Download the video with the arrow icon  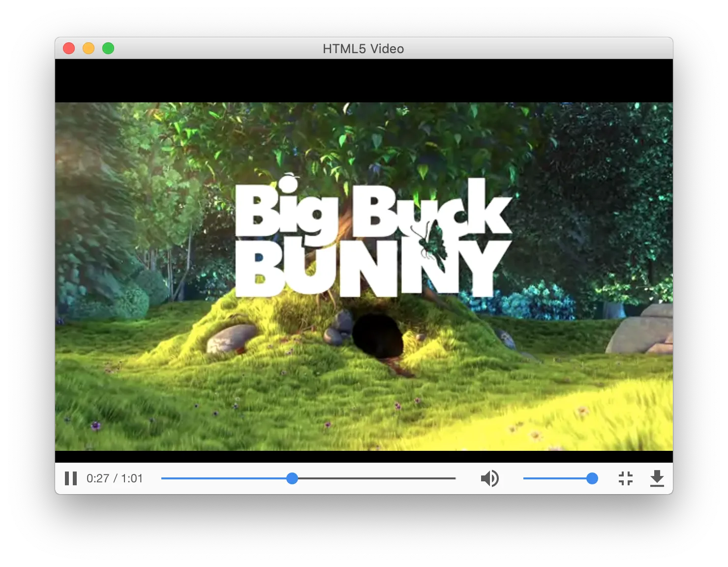pyautogui.click(x=657, y=478)
